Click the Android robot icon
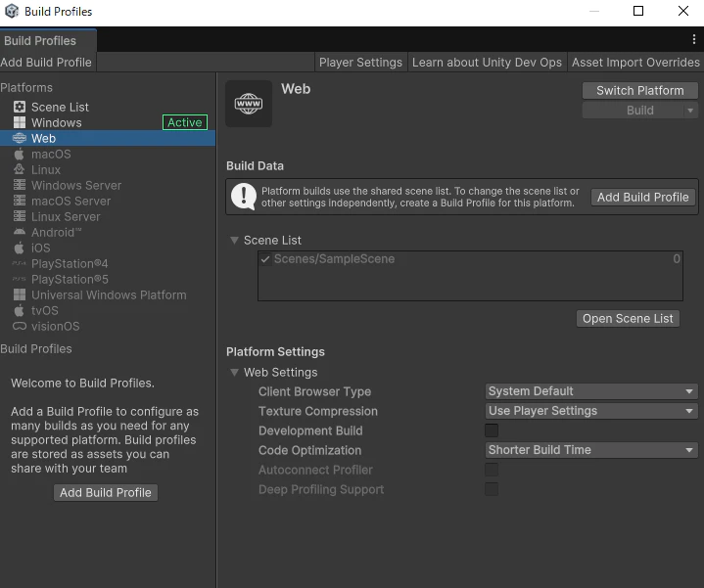Image resolution: width=704 pixels, height=588 pixels. [20, 232]
